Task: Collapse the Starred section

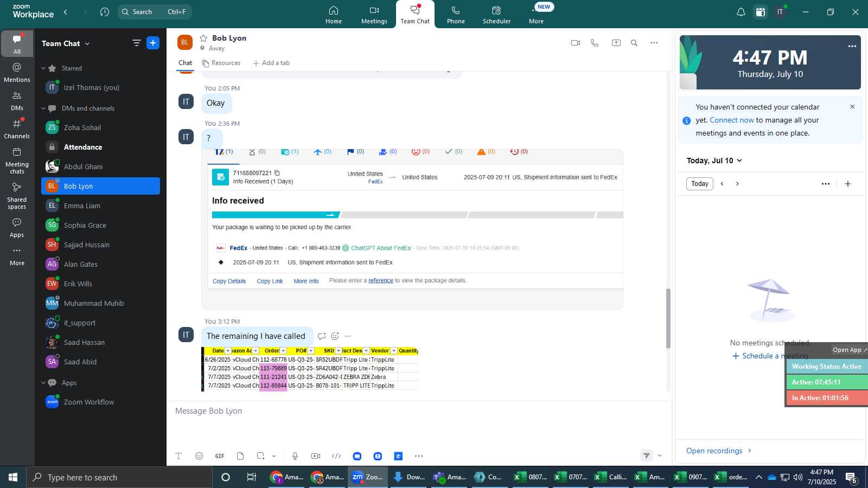Action: click(x=43, y=68)
